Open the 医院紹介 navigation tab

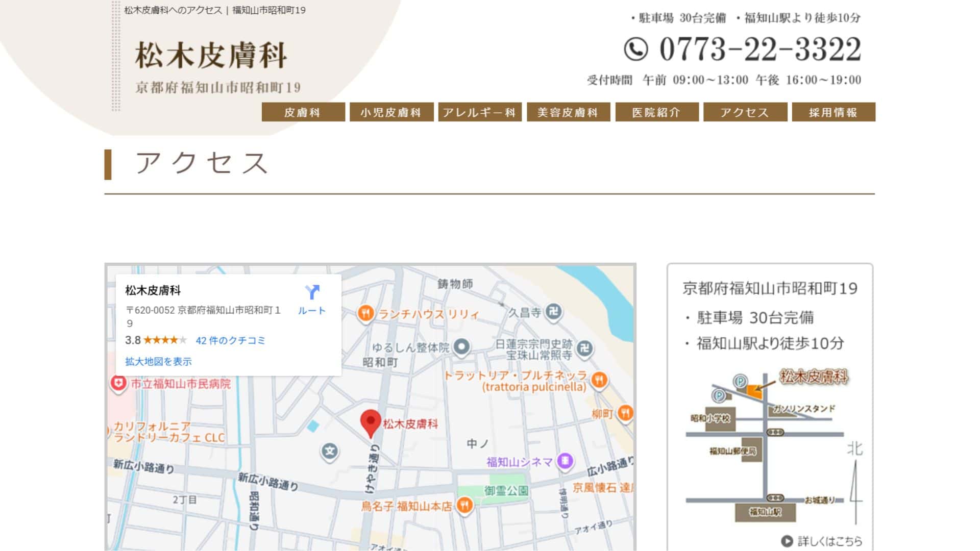656,112
